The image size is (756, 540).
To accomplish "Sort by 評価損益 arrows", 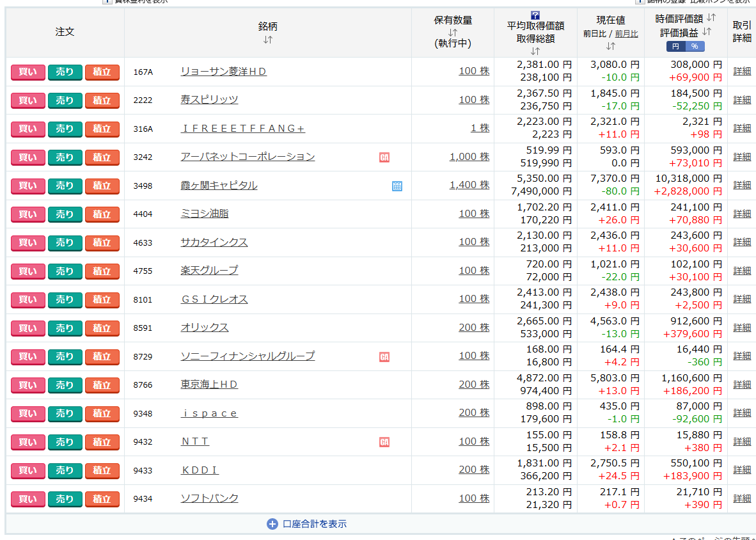I will (706, 32).
